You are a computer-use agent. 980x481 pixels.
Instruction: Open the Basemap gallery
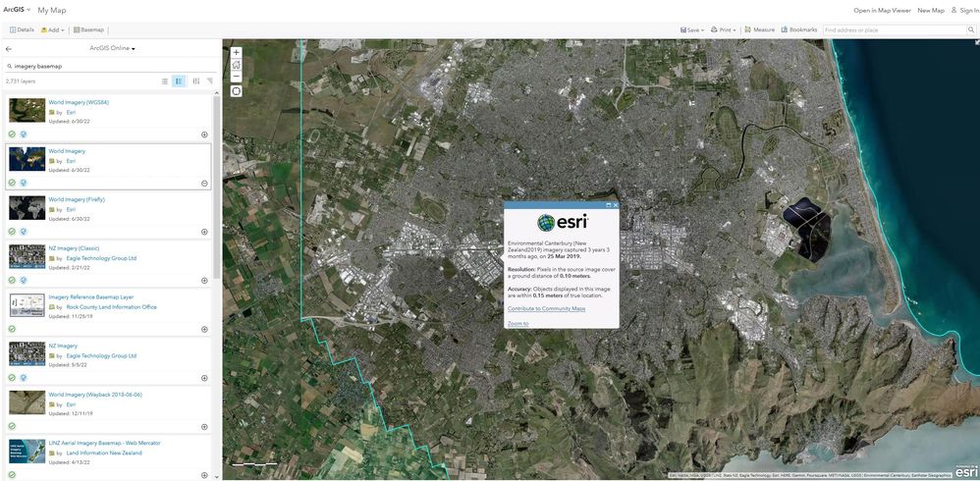(x=88, y=30)
